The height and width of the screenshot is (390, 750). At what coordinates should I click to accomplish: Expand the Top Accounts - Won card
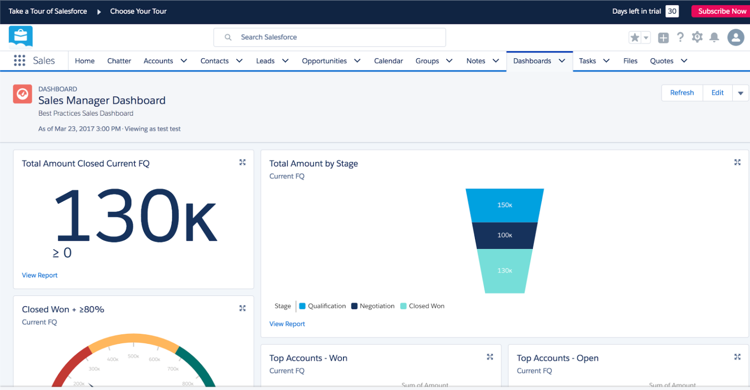(x=490, y=357)
